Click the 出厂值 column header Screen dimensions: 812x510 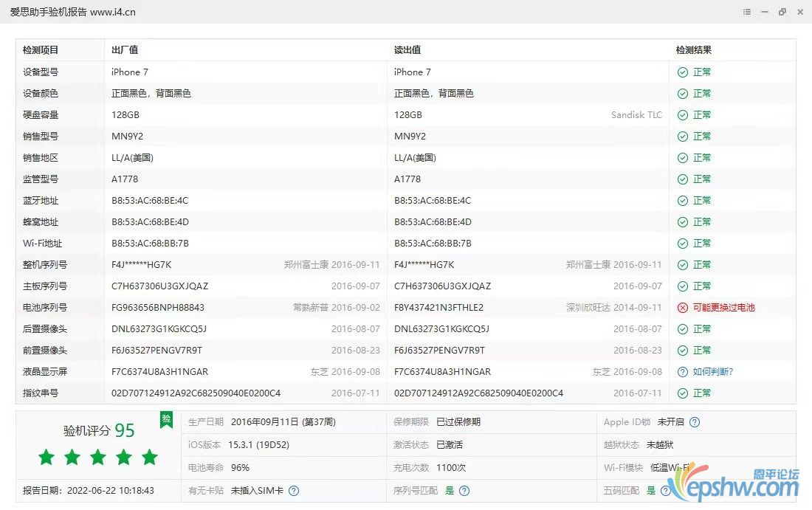125,50
